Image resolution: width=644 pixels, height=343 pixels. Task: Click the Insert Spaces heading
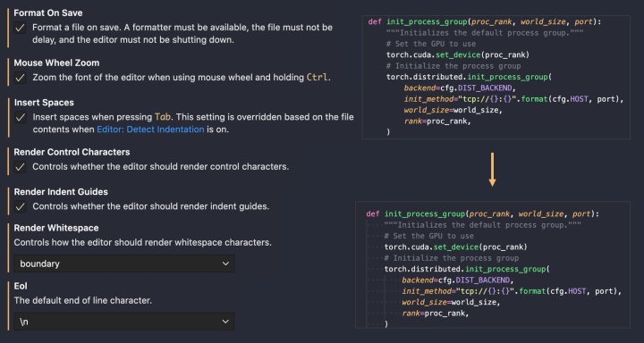pyautogui.click(x=44, y=103)
